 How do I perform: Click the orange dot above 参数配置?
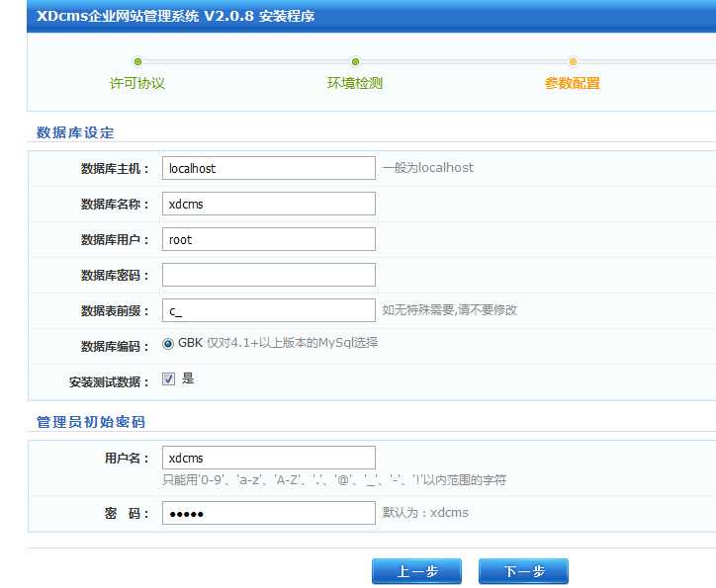tap(573, 62)
